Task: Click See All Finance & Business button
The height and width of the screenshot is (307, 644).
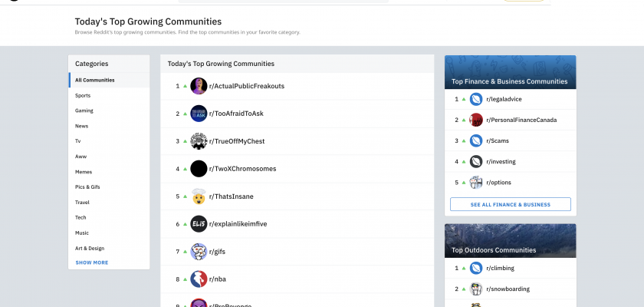Action: coord(510,204)
